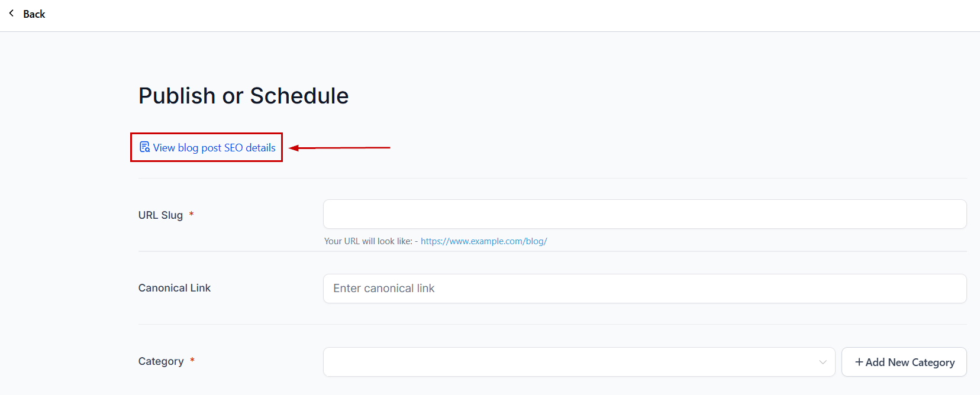The width and height of the screenshot is (980, 395).
Task: Open the example.com blog URL preview link
Action: (483, 241)
